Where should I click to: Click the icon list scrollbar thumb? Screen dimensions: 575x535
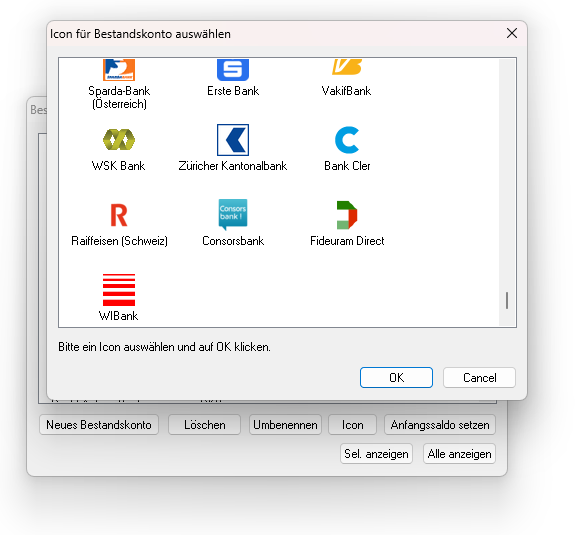pos(507,301)
